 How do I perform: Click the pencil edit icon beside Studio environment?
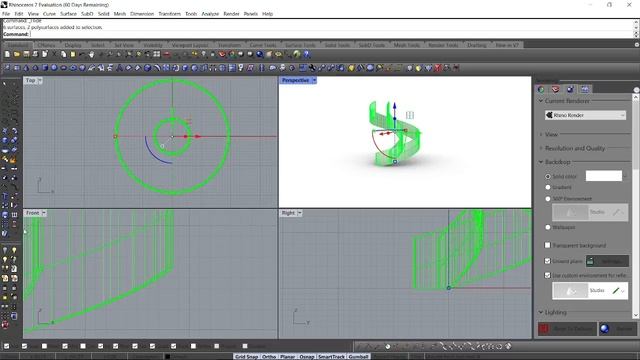[616, 291]
